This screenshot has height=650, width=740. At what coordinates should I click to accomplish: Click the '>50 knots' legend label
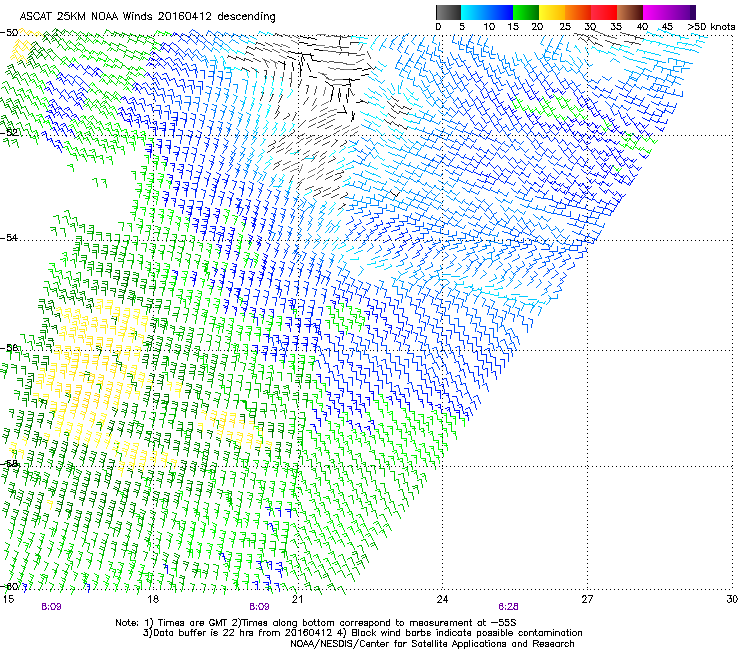(x=711, y=26)
